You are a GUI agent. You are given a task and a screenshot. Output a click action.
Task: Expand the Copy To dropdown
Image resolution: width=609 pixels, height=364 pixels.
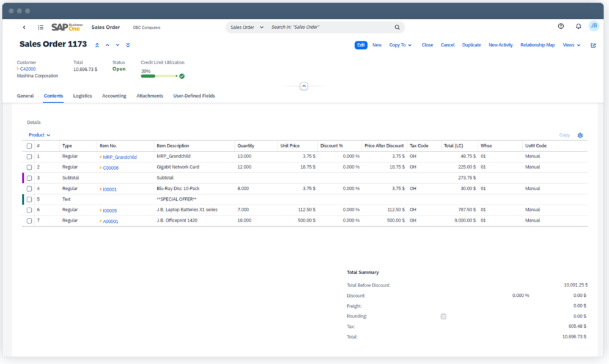click(400, 45)
